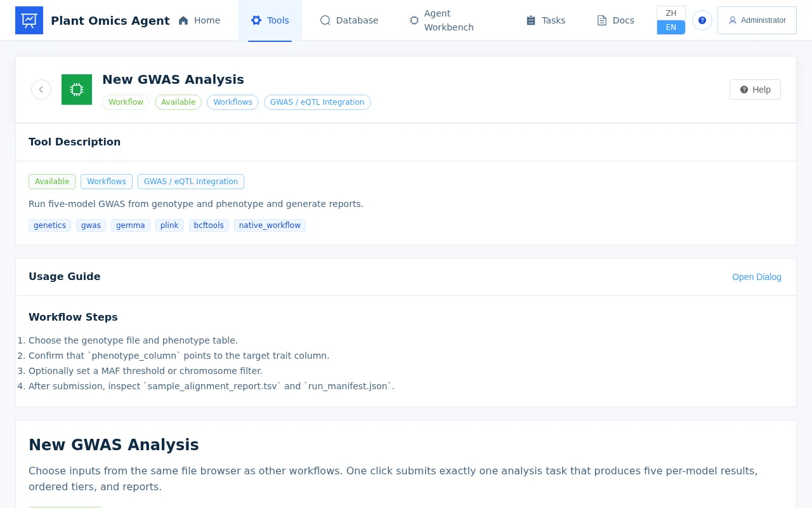Click the header GWAS / eQTL Integration tag

point(317,102)
